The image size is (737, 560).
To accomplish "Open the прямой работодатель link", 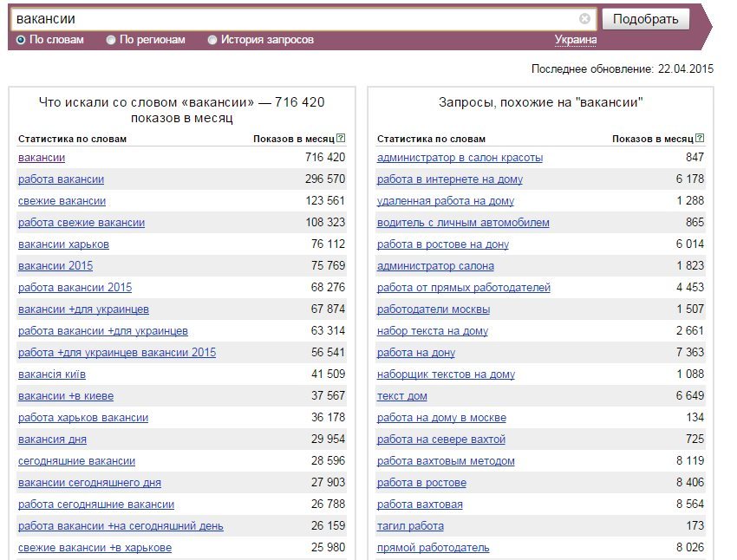I will (433, 548).
